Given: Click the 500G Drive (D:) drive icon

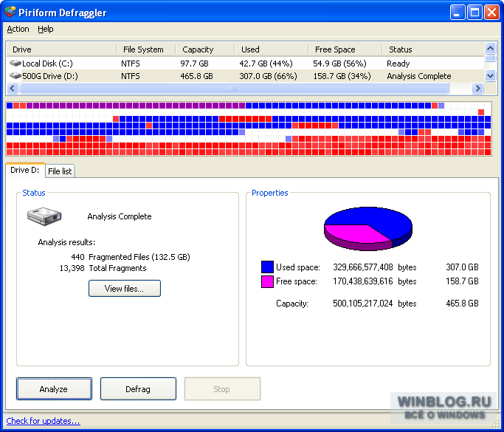Looking at the screenshot, I should (x=15, y=76).
